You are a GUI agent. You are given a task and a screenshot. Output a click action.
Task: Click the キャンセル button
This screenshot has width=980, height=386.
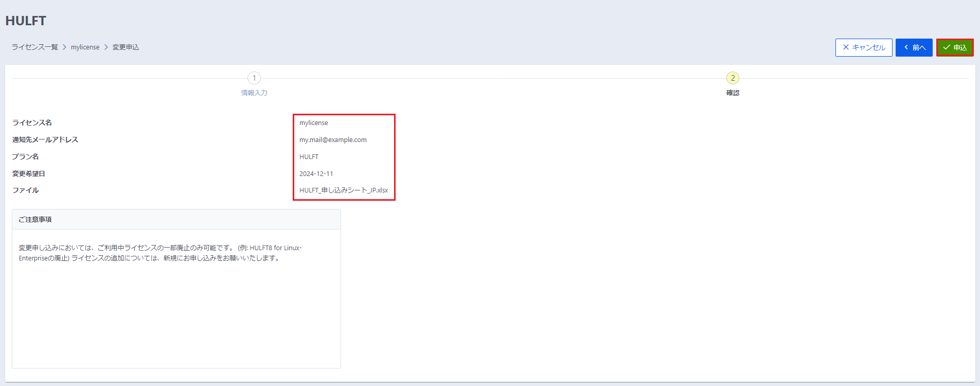(864, 47)
